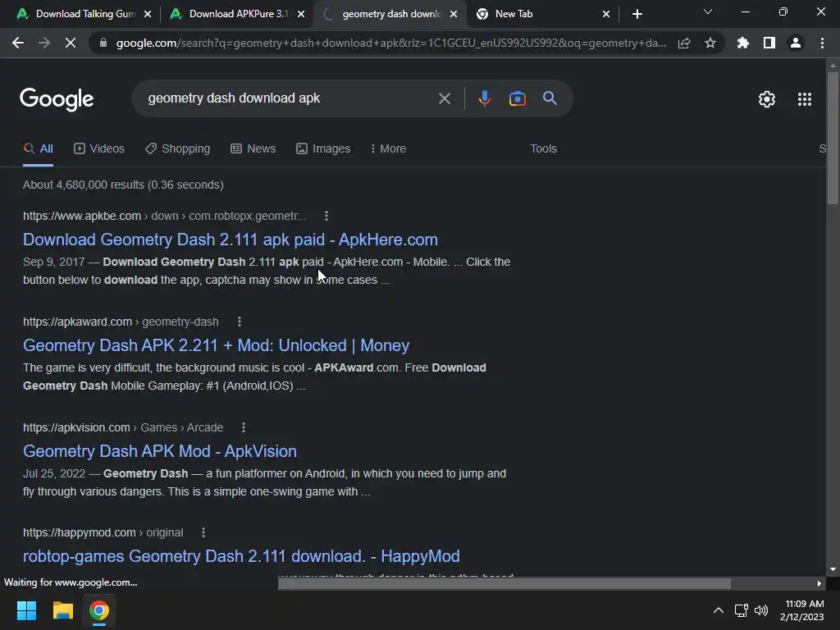Close the Download APKPure tab
Viewport: 840px width, 630px height.
[x=301, y=14]
